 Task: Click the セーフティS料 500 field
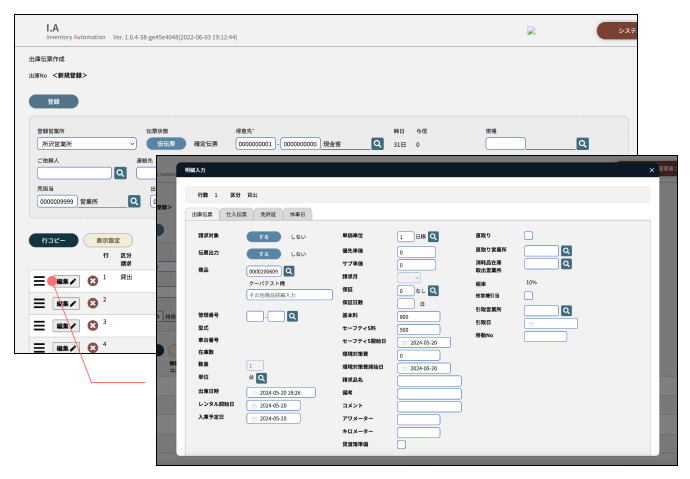click(418, 329)
